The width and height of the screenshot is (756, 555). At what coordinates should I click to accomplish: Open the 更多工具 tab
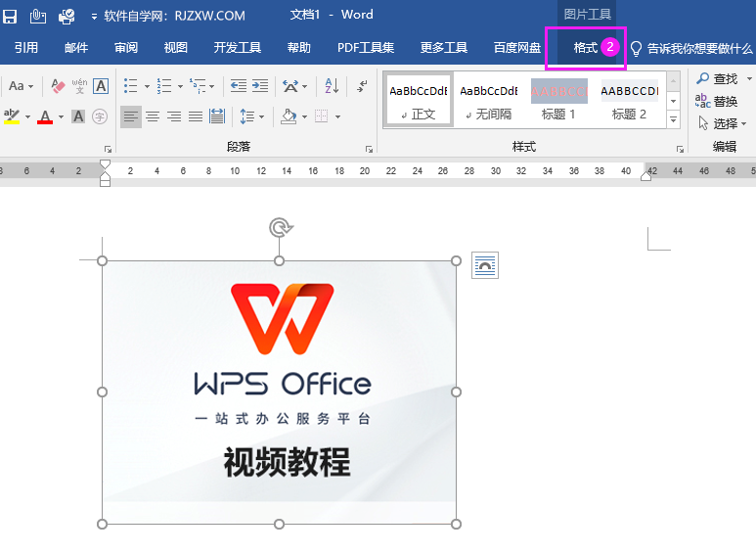click(444, 48)
